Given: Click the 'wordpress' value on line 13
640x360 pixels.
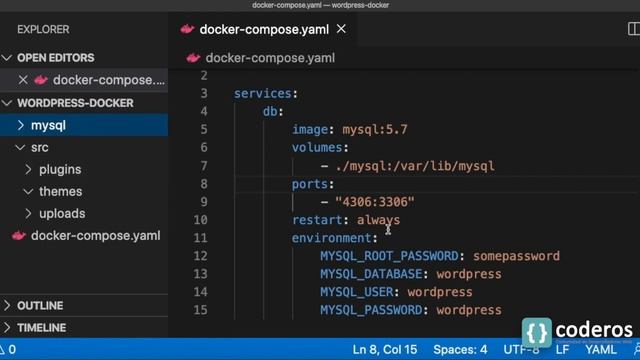Looking at the screenshot, I should [x=469, y=274].
